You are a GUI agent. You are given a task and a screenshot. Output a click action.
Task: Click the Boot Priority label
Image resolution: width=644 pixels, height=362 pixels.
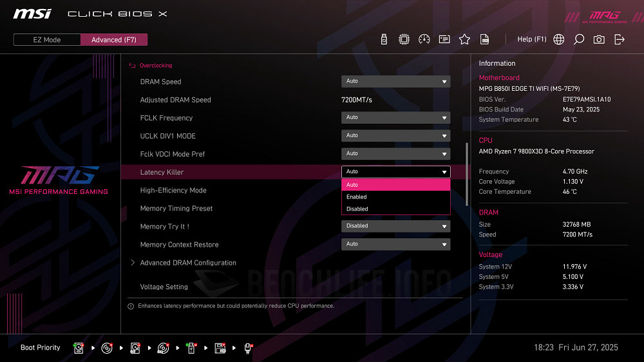(x=40, y=348)
